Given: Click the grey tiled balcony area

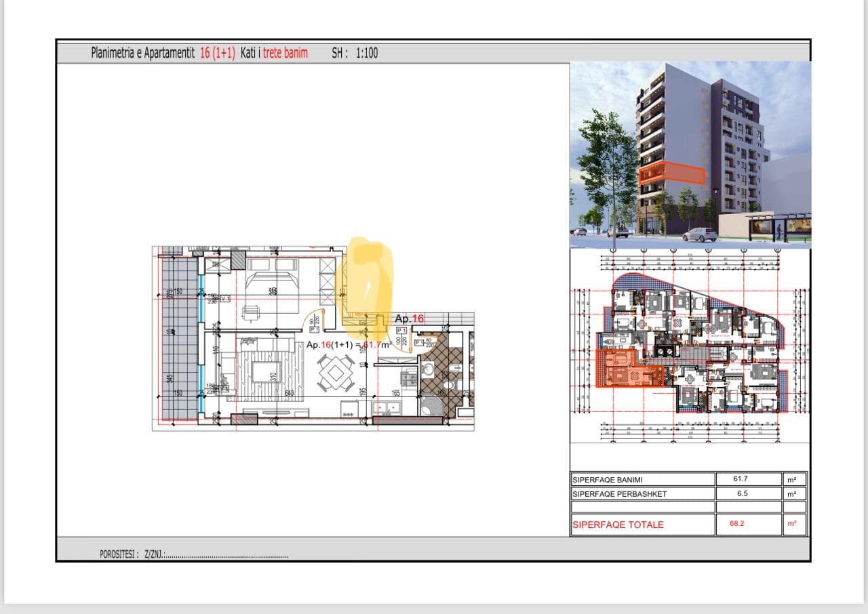Looking at the screenshot, I should pyautogui.click(x=180, y=338).
